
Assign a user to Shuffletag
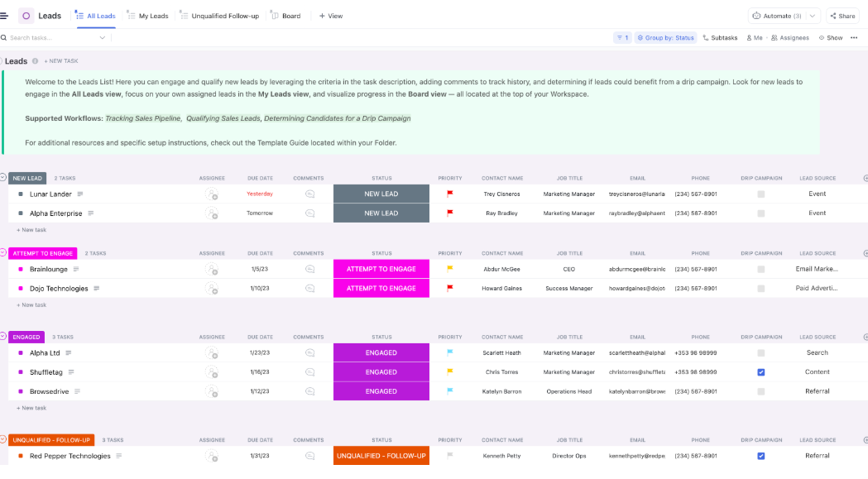212,372
